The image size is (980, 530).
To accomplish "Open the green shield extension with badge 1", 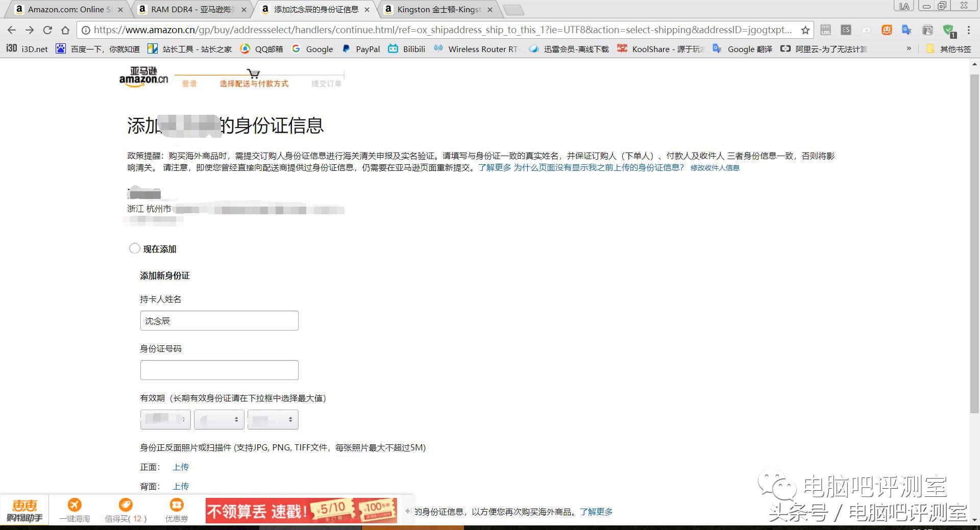I will pos(948,30).
